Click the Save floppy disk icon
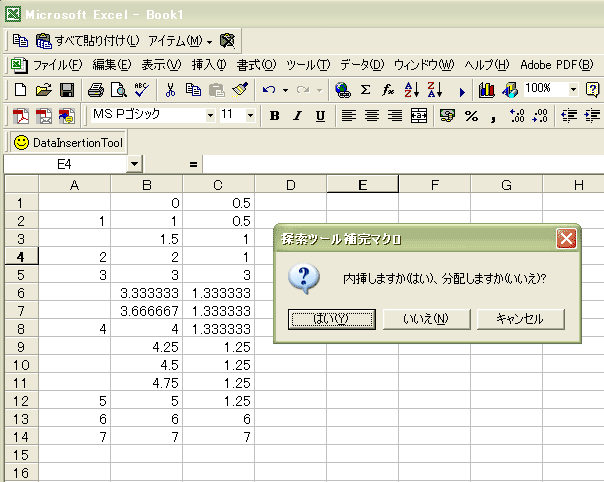This screenshot has height=482, width=604. coord(67,90)
